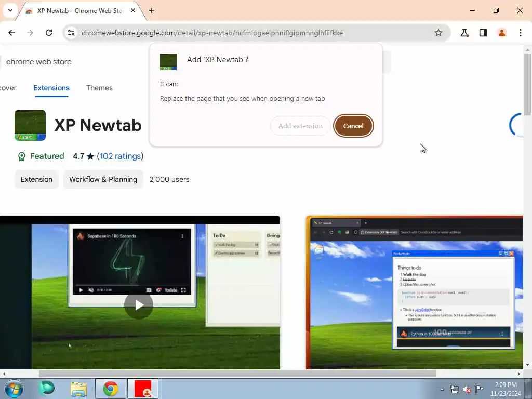532x399 pixels.
Task: Click the browser forward arrow
Action: pyautogui.click(x=30, y=33)
